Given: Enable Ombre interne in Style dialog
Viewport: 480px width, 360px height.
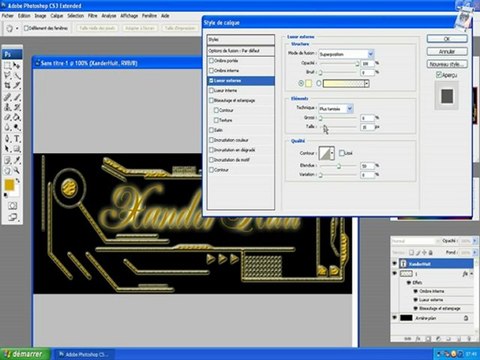Looking at the screenshot, I should (x=211, y=70).
